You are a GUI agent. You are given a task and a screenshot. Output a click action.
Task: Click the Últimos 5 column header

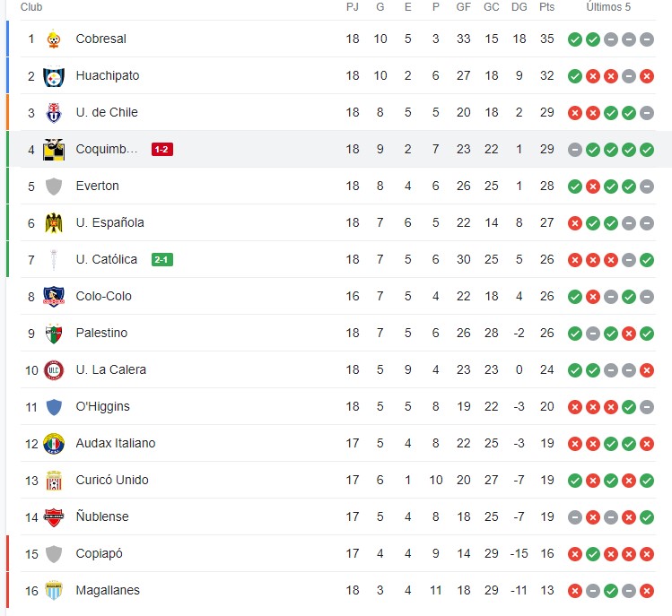coord(608,7)
